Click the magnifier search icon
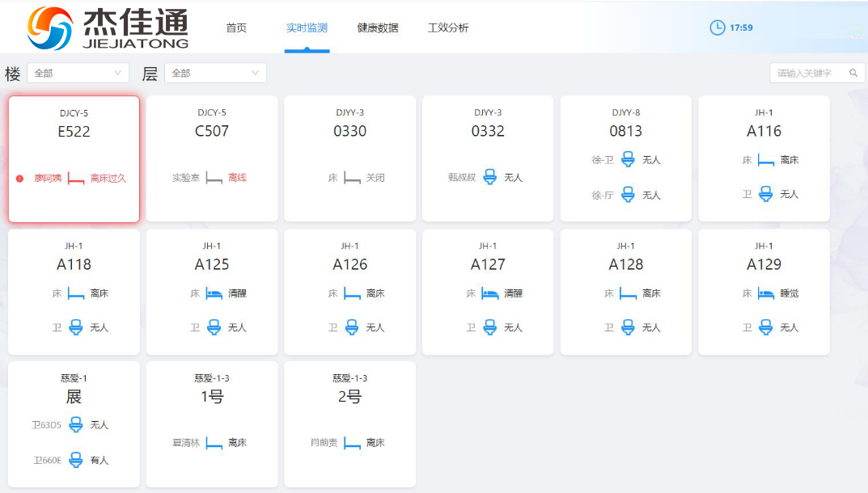The width and height of the screenshot is (868, 493). pos(853,73)
